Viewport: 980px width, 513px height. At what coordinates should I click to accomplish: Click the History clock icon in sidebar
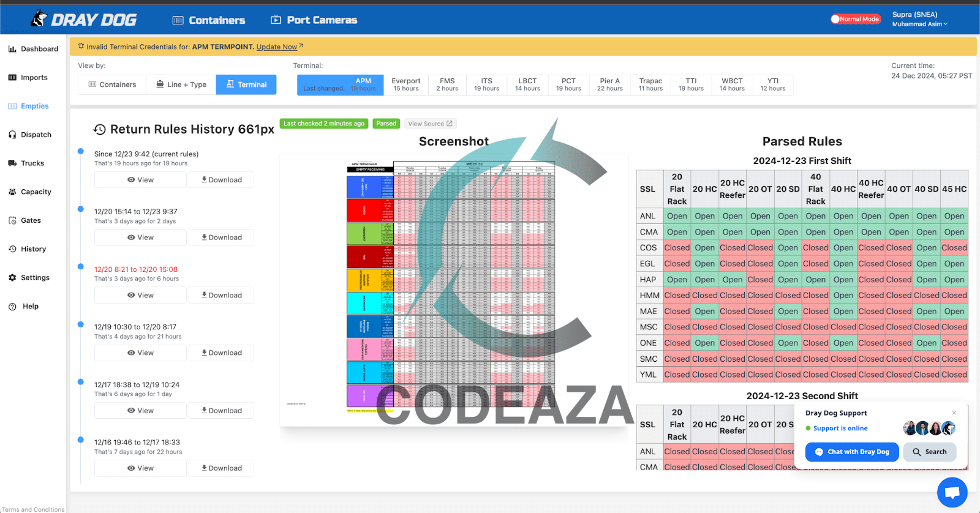click(12, 249)
